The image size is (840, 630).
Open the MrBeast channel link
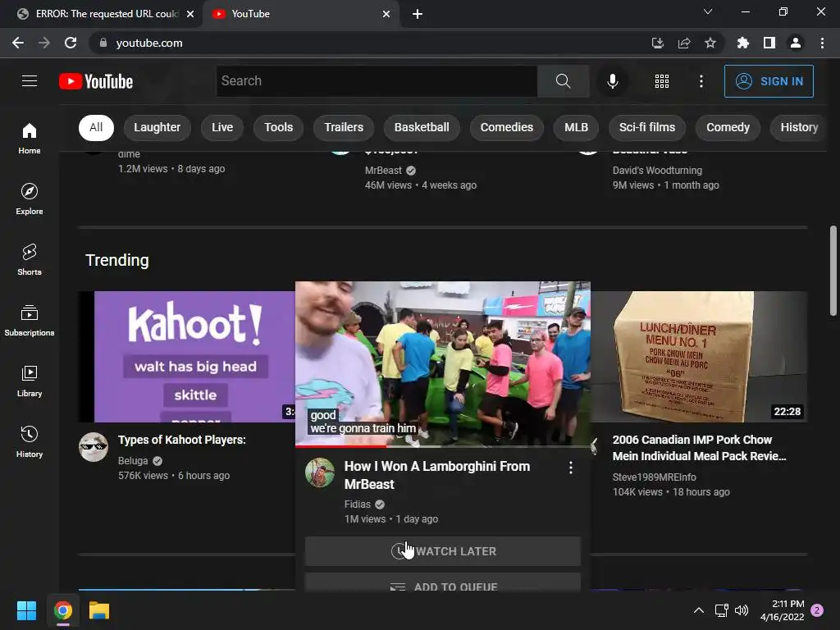pyautogui.click(x=383, y=171)
